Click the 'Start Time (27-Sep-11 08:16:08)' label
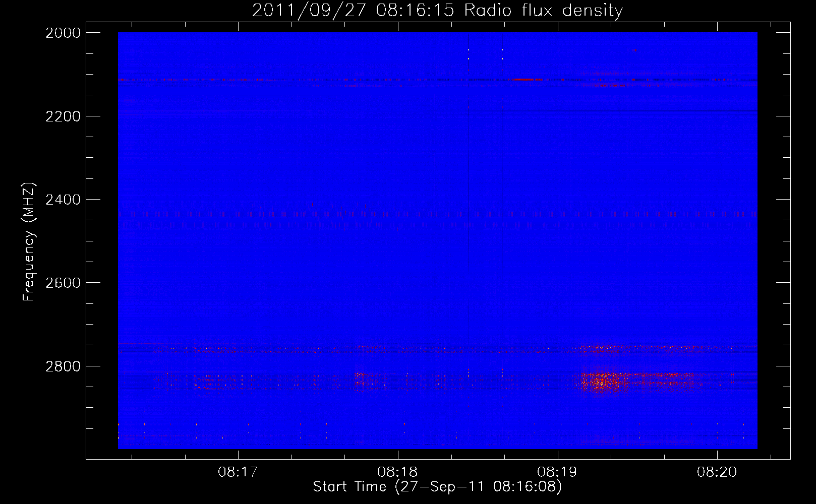The image size is (816, 504). pyautogui.click(x=437, y=487)
